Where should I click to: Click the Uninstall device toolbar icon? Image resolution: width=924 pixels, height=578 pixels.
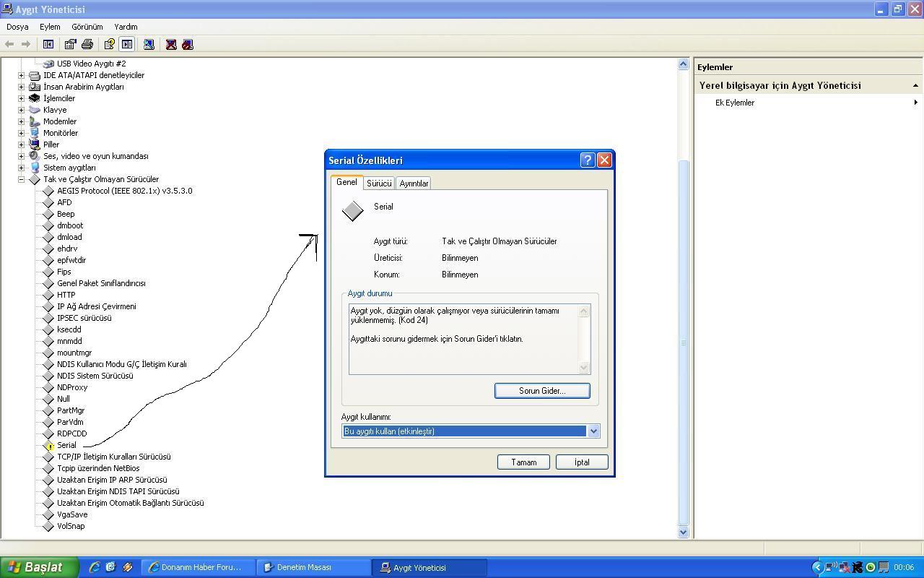coord(171,44)
